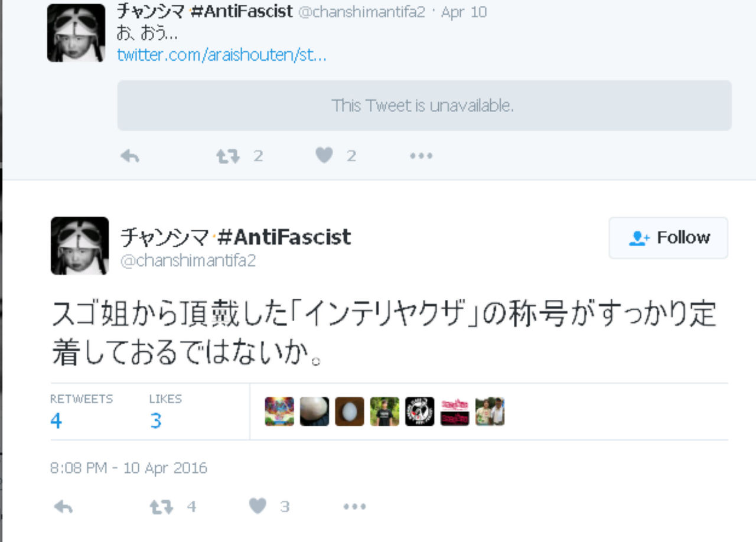Screen dimensions: 756x542
Task: Open the twitter.com/araishouten link
Action: tap(221, 55)
